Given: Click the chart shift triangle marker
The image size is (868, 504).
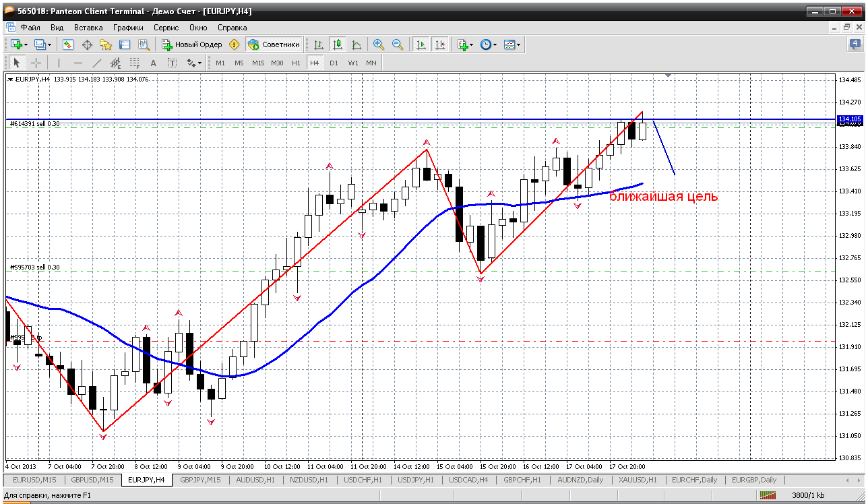Looking at the screenshot, I should coord(669,76).
